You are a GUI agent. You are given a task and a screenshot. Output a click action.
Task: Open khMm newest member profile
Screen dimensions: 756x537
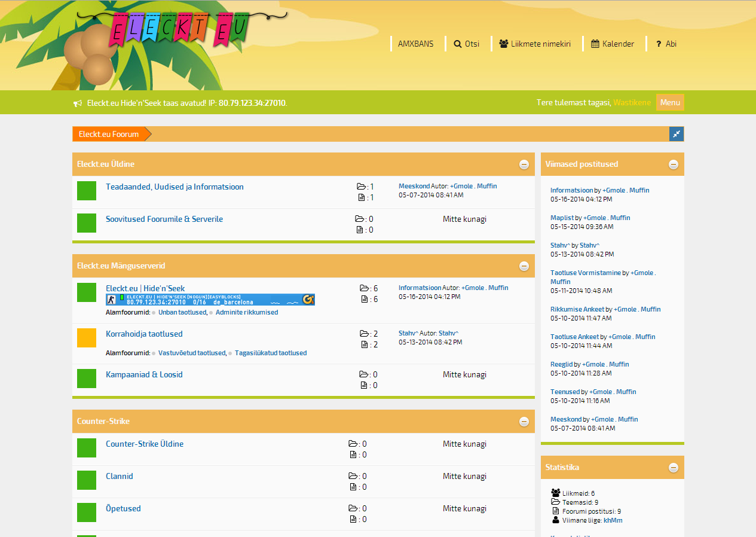coord(613,520)
